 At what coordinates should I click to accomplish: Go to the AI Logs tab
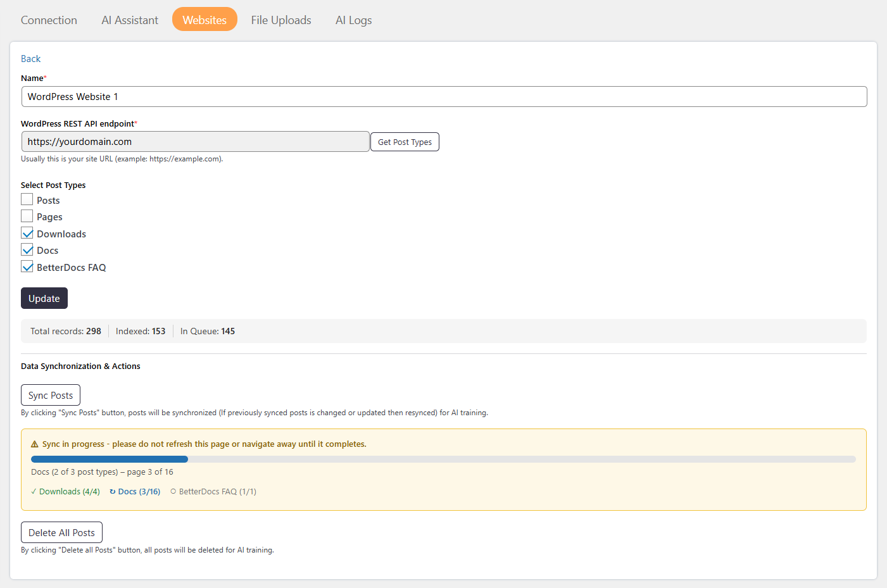[x=354, y=20]
